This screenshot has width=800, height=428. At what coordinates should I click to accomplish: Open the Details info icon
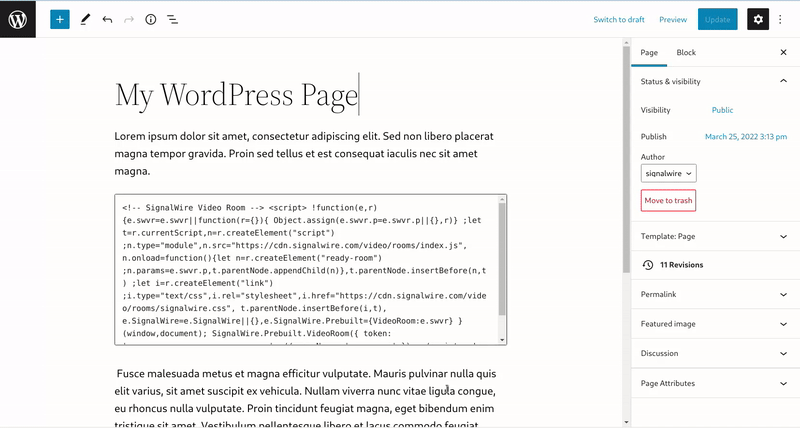[x=150, y=19]
